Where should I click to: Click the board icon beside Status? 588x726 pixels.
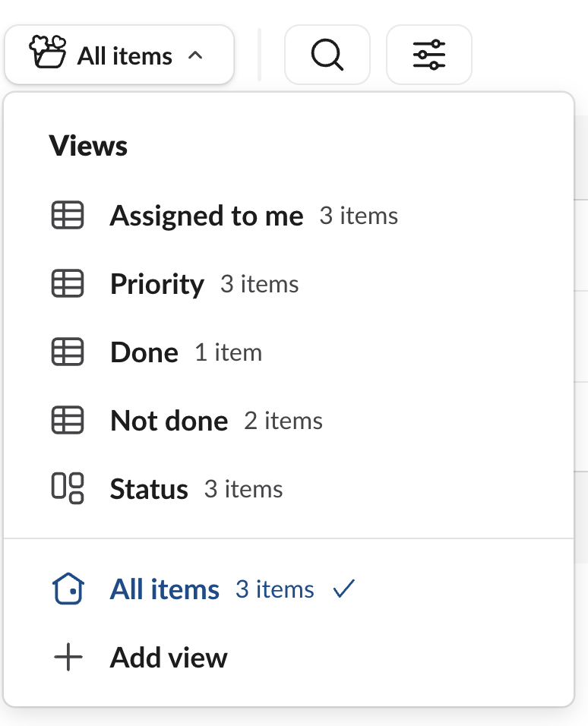[68, 488]
